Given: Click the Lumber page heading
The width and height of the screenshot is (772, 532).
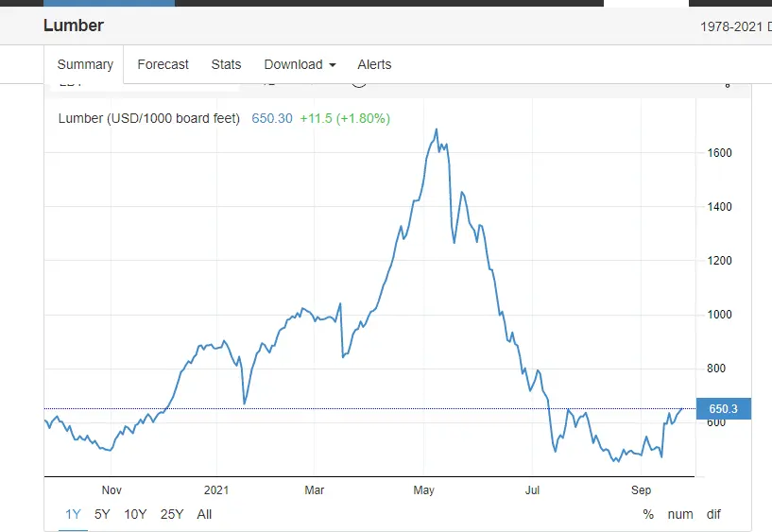Looking at the screenshot, I should (74, 26).
